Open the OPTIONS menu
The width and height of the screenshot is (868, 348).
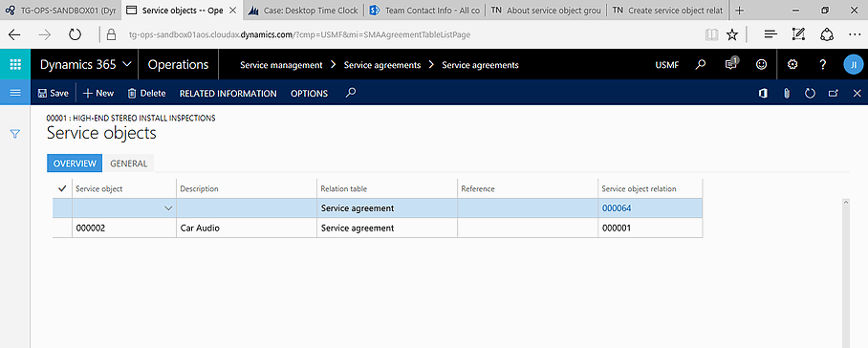click(309, 94)
